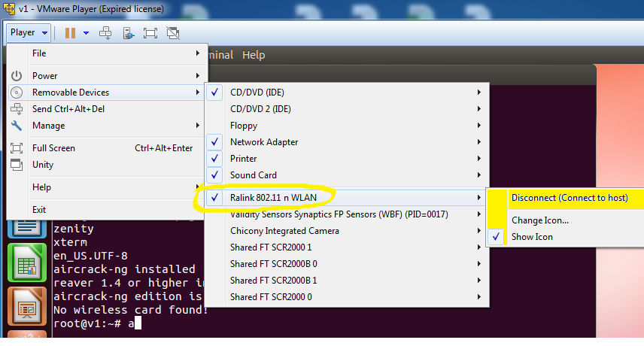Toggle the Sound Card checkmark
Image resolution: width=644 pixels, height=346 pixels.
click(x=215, y=175)
